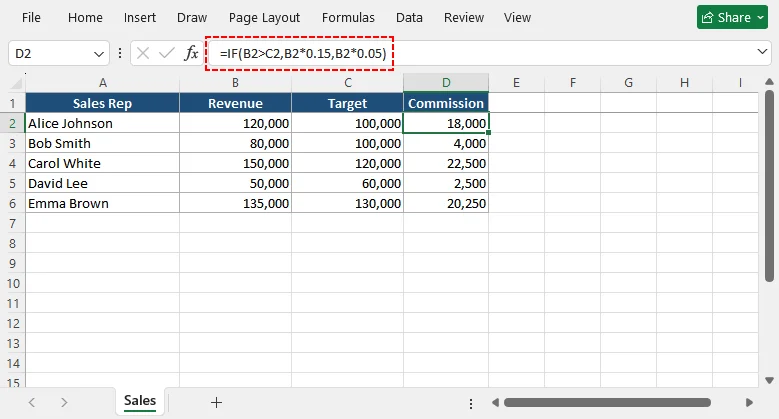Select row 1 header
This screenshot has height=419, width=779.
[x=12, y=103]
